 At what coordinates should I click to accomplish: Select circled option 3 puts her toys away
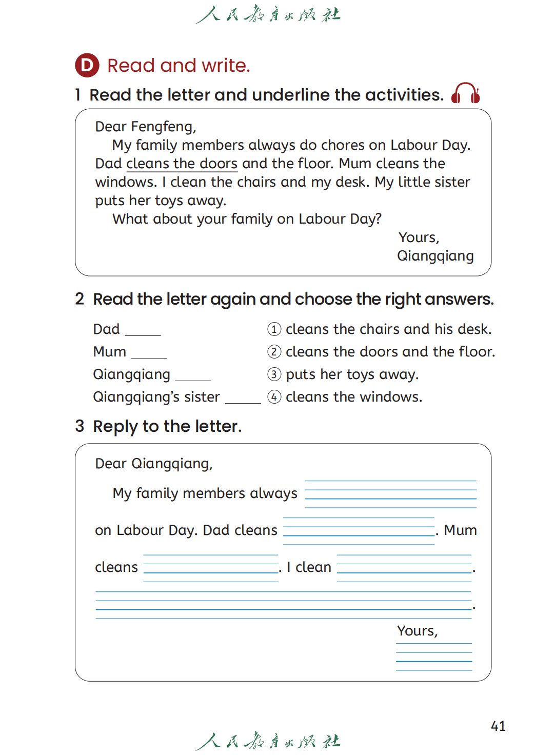click(274, 374)
